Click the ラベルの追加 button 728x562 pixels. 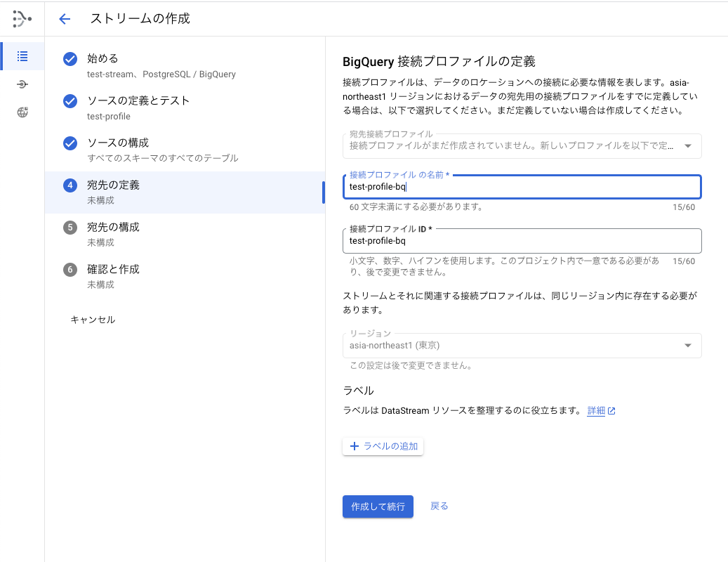[383, 446]
